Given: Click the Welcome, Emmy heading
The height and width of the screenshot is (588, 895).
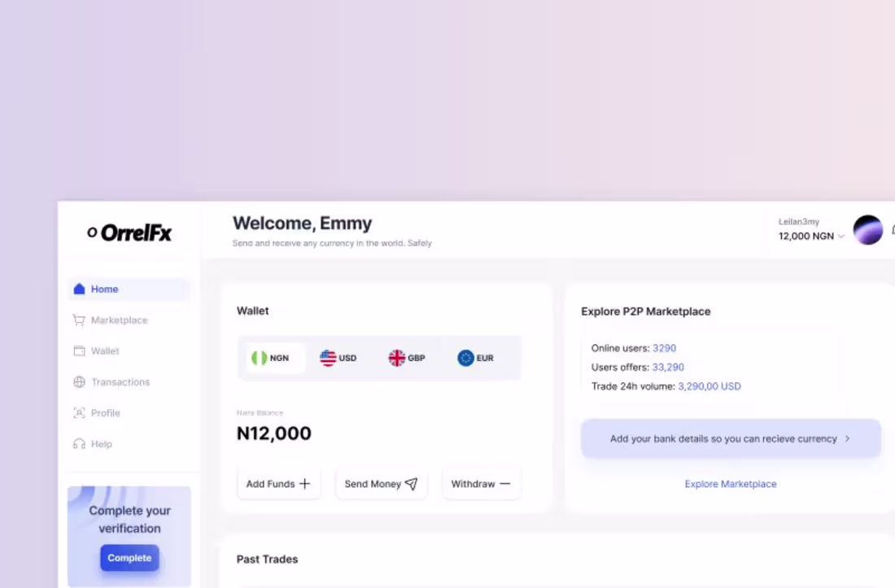Looking at the screenshot, I should [x=302, y=223].
